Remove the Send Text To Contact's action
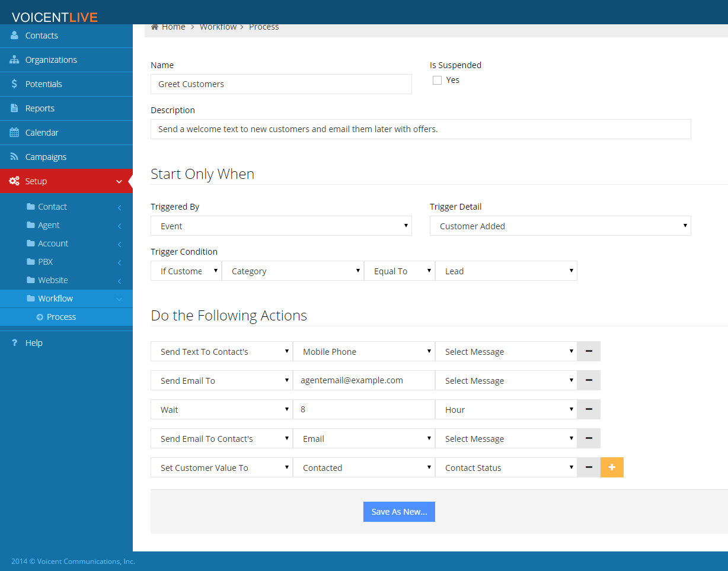 tap(589, 351)
